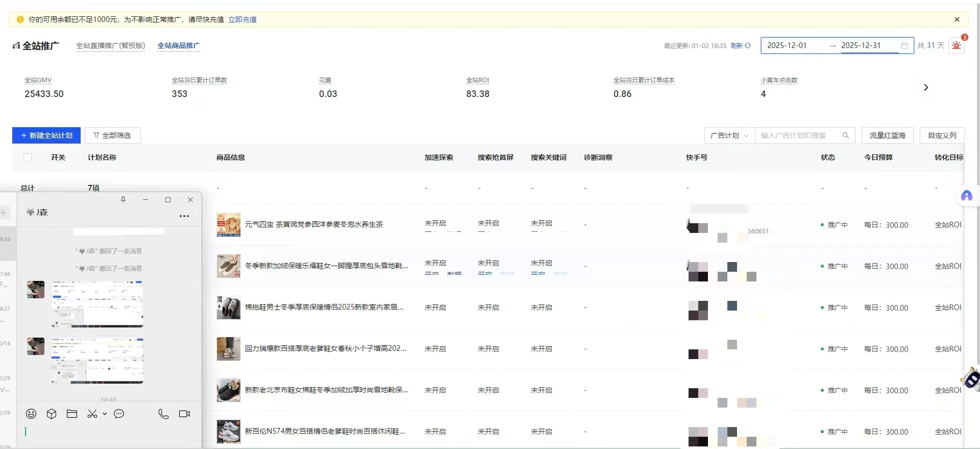This screenshot has height=449, width=980.
Task: Expand the screenshot options arrow beside scissors
Action: click(104, 414)
